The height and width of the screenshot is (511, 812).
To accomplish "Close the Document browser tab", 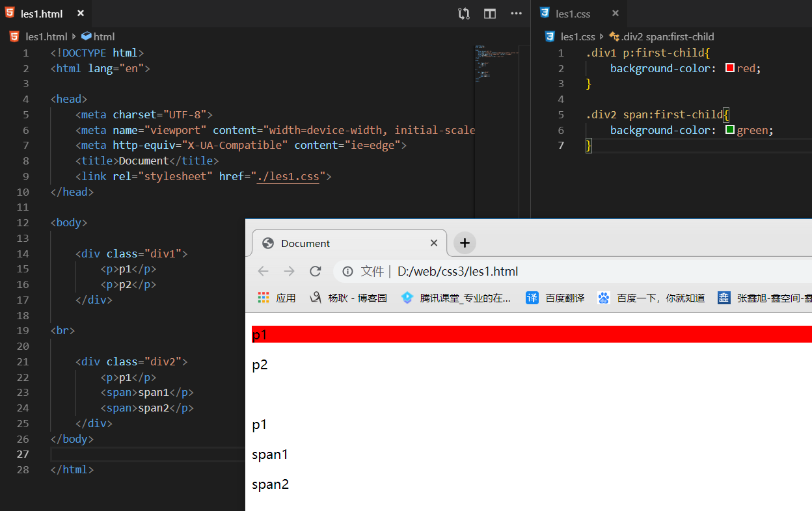I will click(434, 243).
